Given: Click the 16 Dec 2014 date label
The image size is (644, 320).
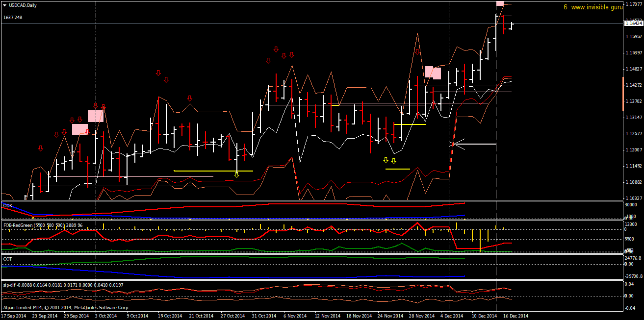Looking at the screenshot, I should pyautogui.click(x=516, y=316).
